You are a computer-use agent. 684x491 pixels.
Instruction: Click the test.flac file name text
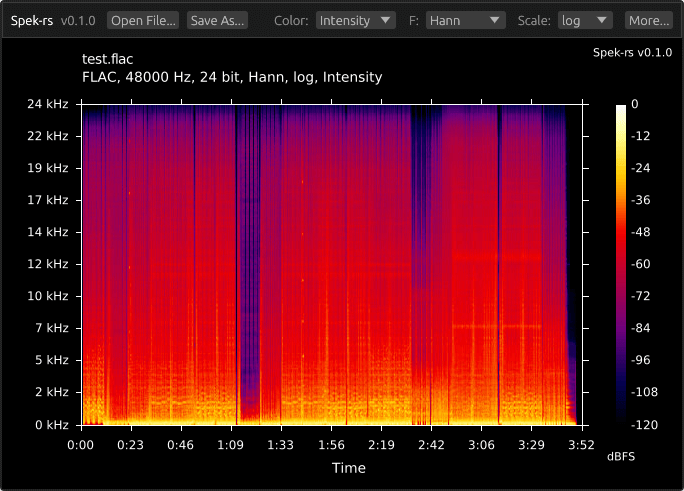coord(107,59)
